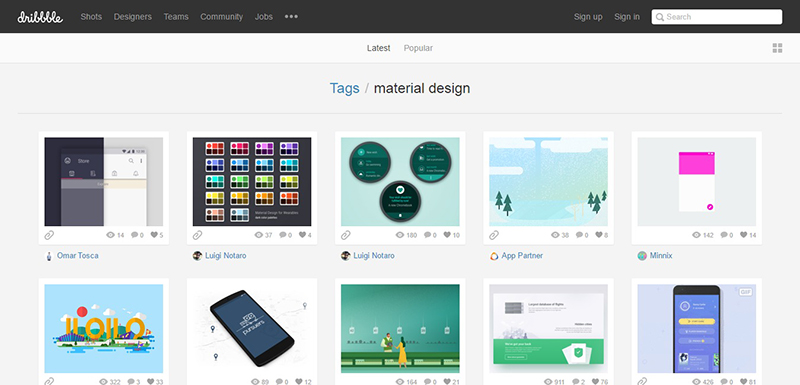Click attachment icon on smartwatch shot
The image size is (800, 385).
tap(346, 235)
